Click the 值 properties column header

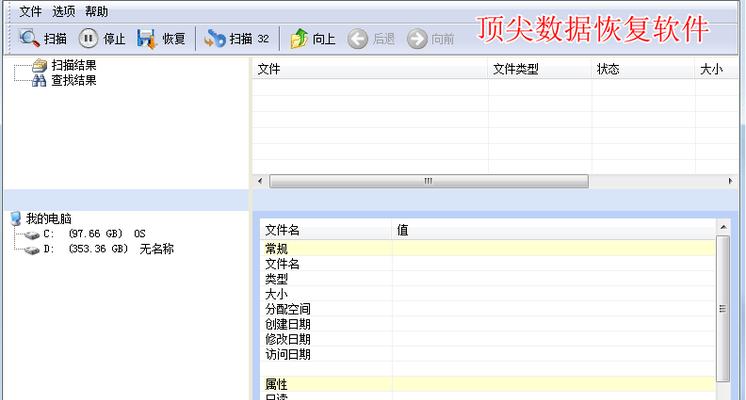coord(554,230)
